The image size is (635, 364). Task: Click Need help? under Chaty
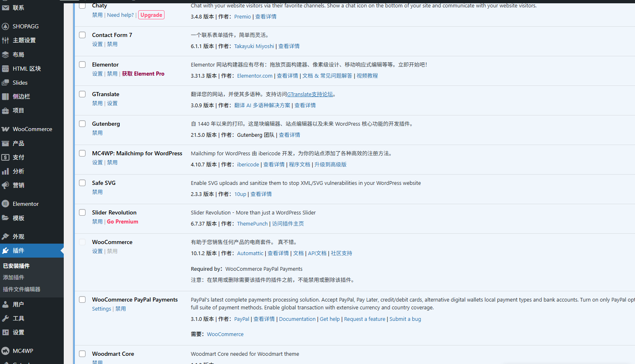(121, 15)
